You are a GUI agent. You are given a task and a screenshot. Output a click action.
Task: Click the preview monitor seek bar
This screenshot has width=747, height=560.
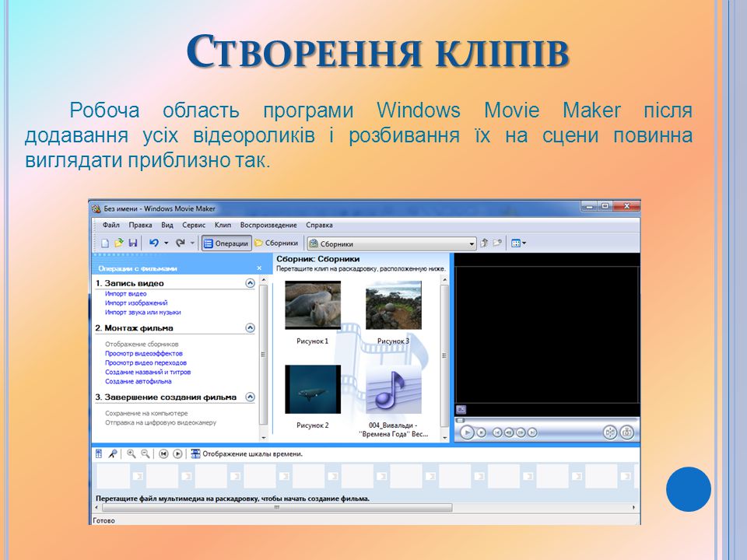[x=546, y=420]
